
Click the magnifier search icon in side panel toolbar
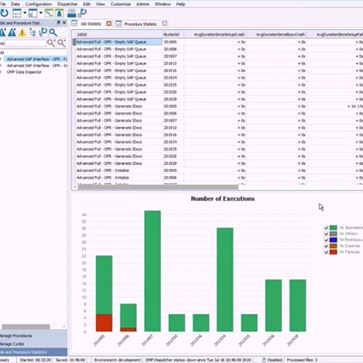click(x=53, y=32)
